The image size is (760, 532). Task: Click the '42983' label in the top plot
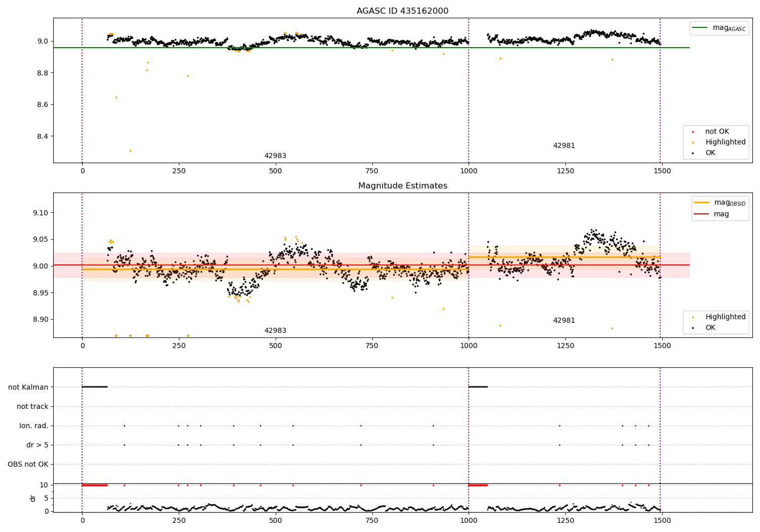275,156
